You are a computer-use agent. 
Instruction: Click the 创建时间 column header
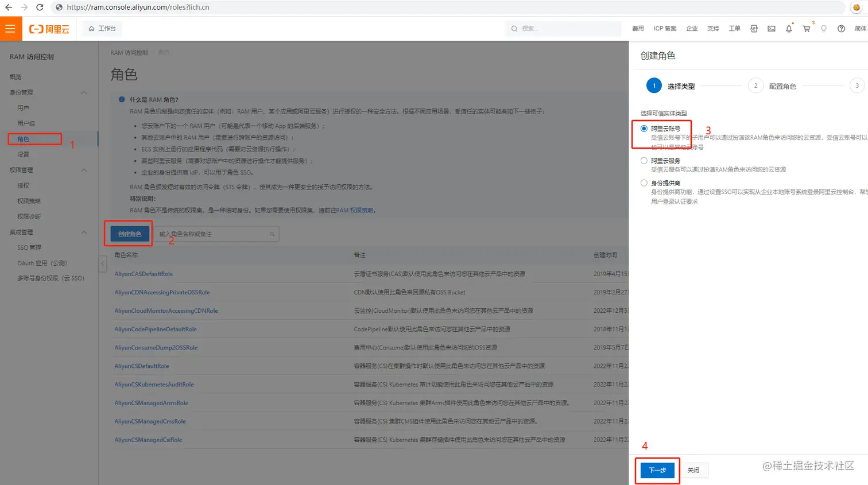coord(606,255)
